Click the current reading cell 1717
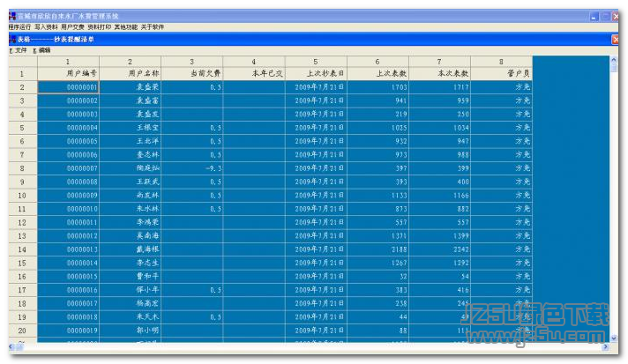 coord(440,87)
